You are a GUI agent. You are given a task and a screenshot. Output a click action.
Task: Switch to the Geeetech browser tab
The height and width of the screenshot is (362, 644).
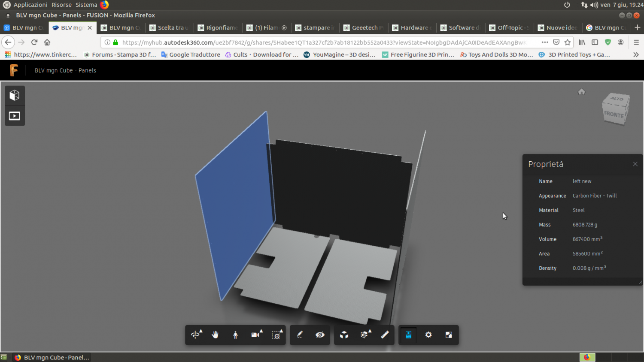[364, 28]
